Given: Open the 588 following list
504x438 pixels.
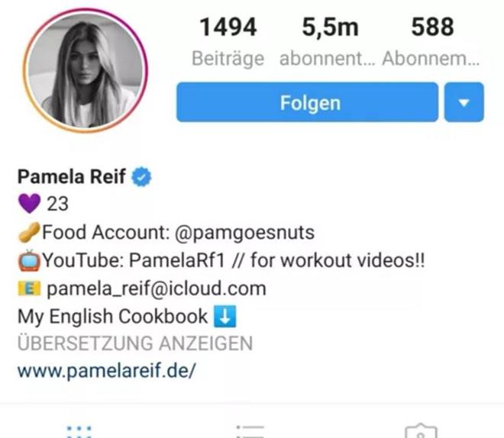Looking at the screenshot, I should click(431, 42).
